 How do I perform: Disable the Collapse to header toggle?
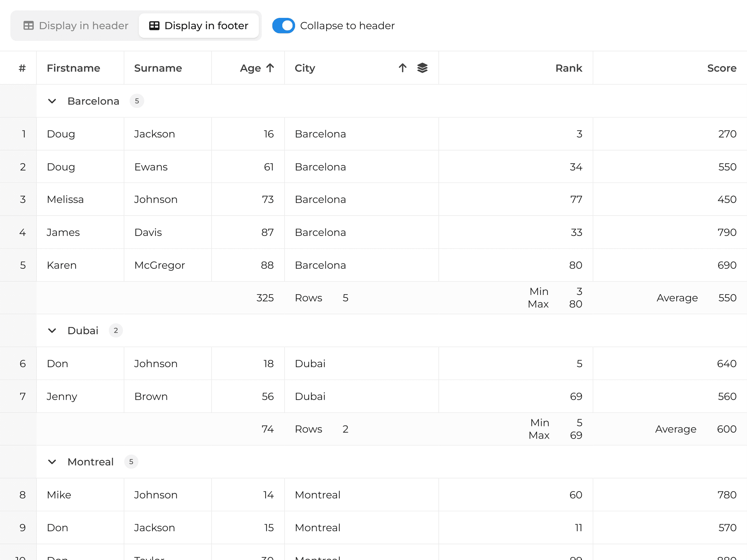[x=284, y=26]
